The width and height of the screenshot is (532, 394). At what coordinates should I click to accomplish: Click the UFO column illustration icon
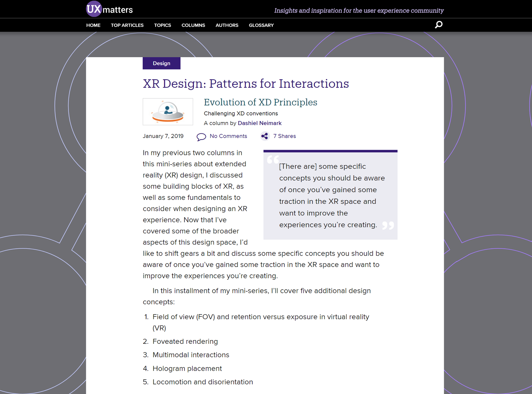pyautogui.click(x=168, y=111)
